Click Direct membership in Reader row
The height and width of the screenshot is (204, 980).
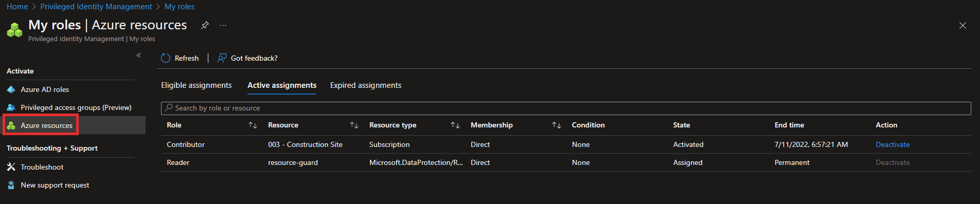coord(480,162)
